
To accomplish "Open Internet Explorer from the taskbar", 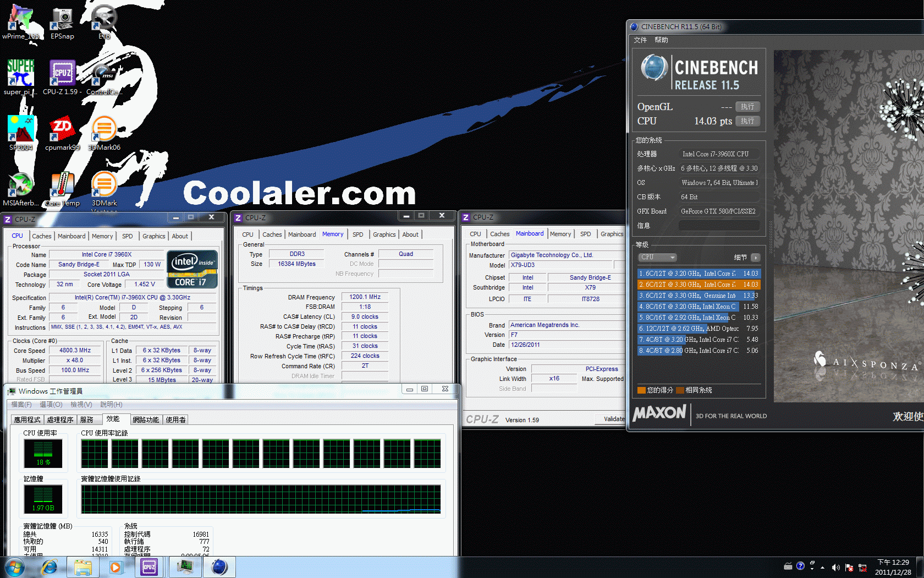I will click(x=50, y=567).
